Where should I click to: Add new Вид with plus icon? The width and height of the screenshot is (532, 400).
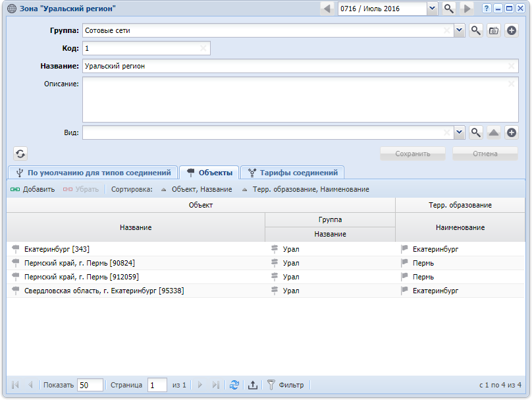(512, 132)
